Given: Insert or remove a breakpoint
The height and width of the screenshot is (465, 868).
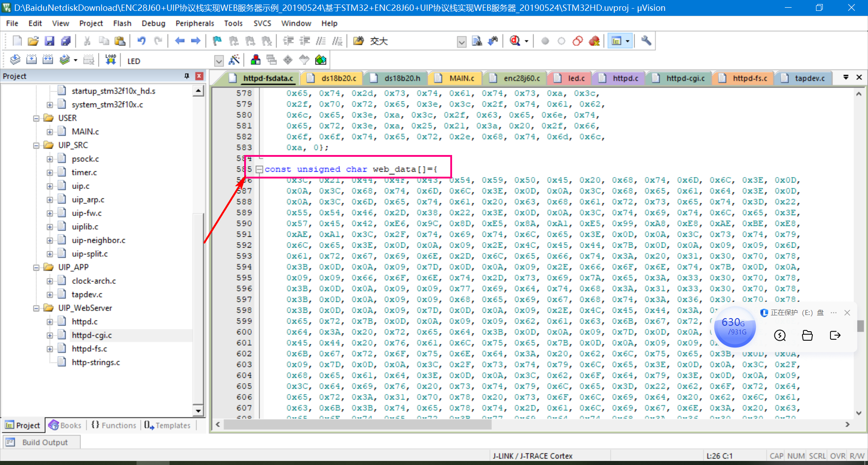Looking at the screenshot, I should 545,41.
